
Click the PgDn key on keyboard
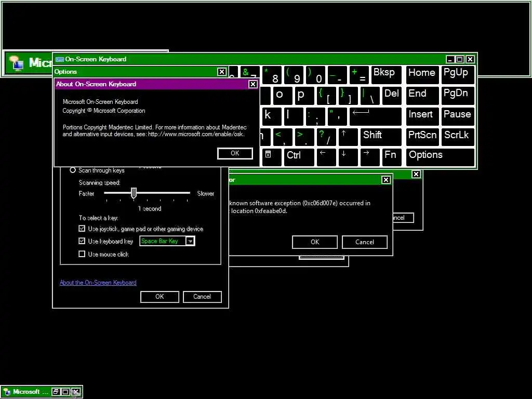pyautogui.click(x=458, y=96)
